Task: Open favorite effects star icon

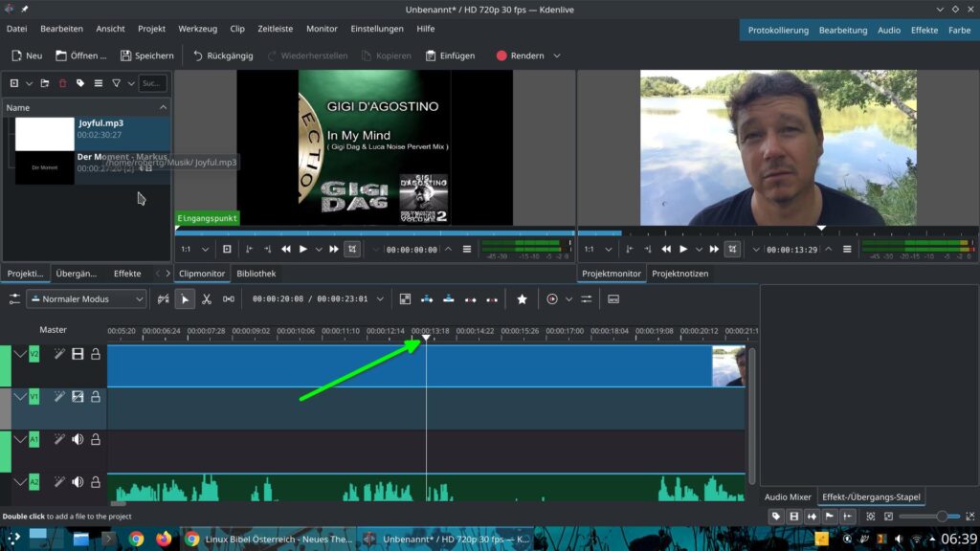Action: (x=522, y=299)
